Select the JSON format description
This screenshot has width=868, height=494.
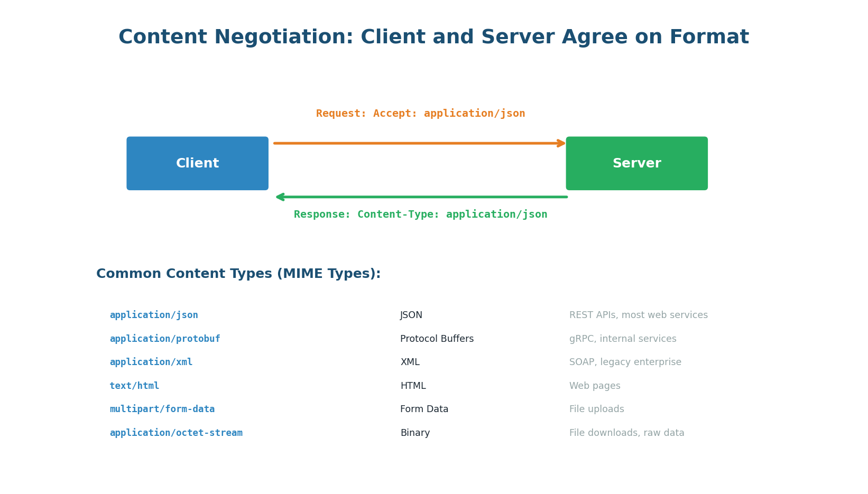[x=411, y=314]
